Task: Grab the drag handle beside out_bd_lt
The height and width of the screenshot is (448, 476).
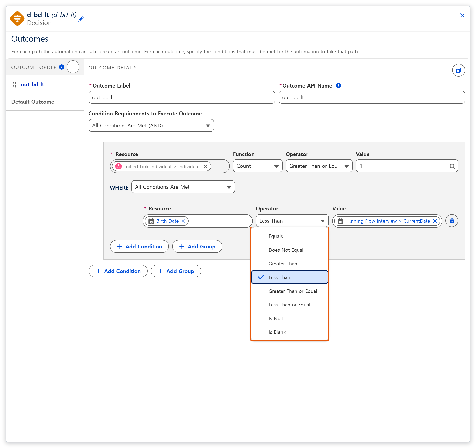Action: pos(14,84)
